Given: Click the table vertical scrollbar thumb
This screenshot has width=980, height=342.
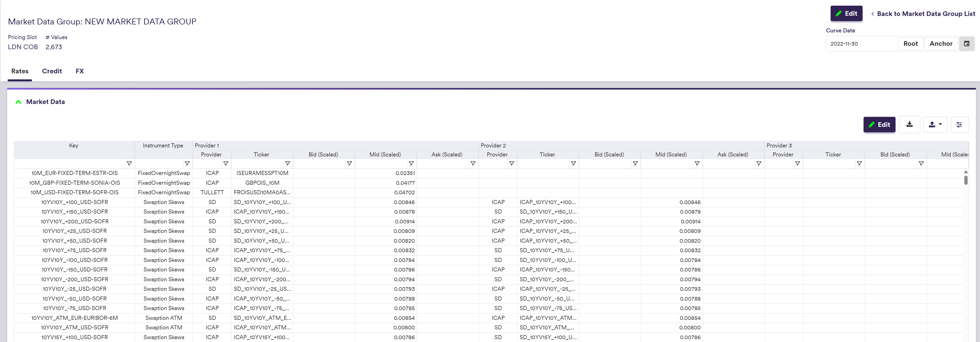Looking at the screenshot, I should [966, 180].
